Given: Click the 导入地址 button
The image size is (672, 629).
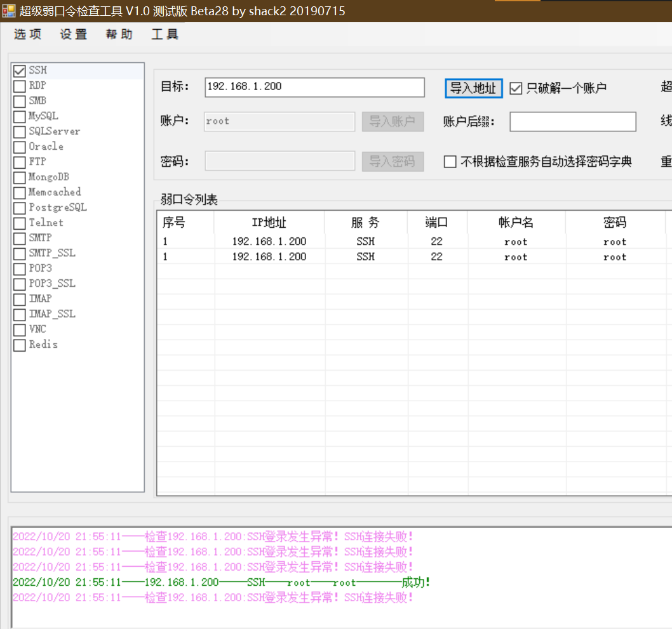Looking at the screenshot, I should click(x=474, y=88).
